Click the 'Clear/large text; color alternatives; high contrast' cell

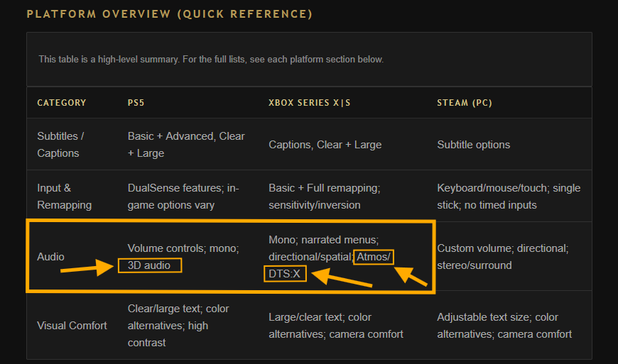[178, 326]
